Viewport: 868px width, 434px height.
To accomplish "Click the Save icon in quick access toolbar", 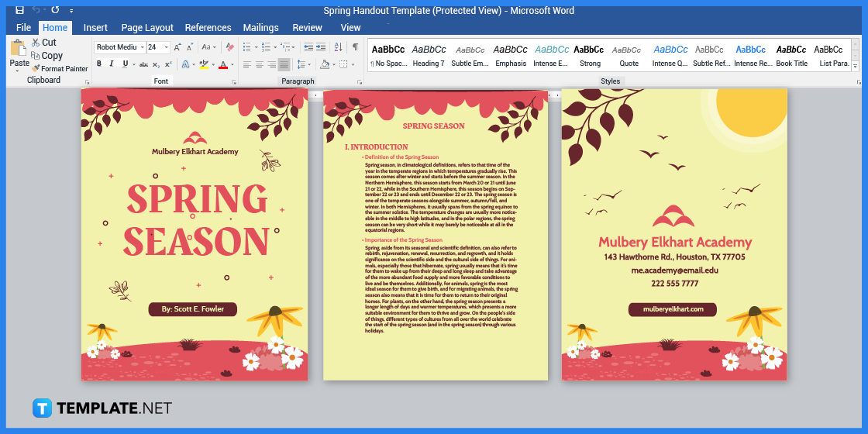I will pyautogui.click(x=19, y=10).
